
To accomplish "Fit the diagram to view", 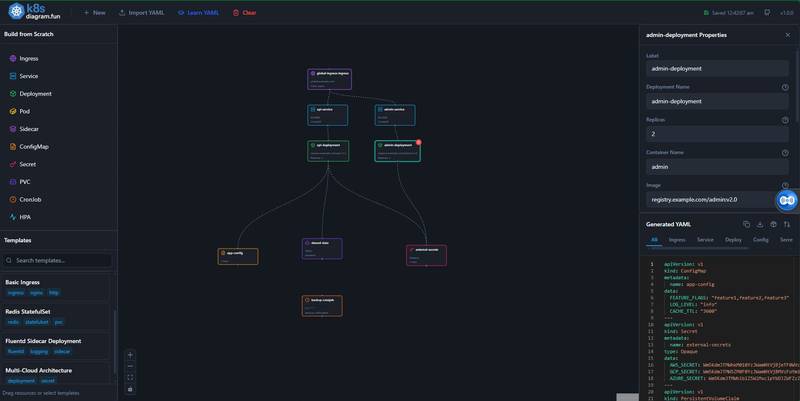I will [x=130, y=378].
